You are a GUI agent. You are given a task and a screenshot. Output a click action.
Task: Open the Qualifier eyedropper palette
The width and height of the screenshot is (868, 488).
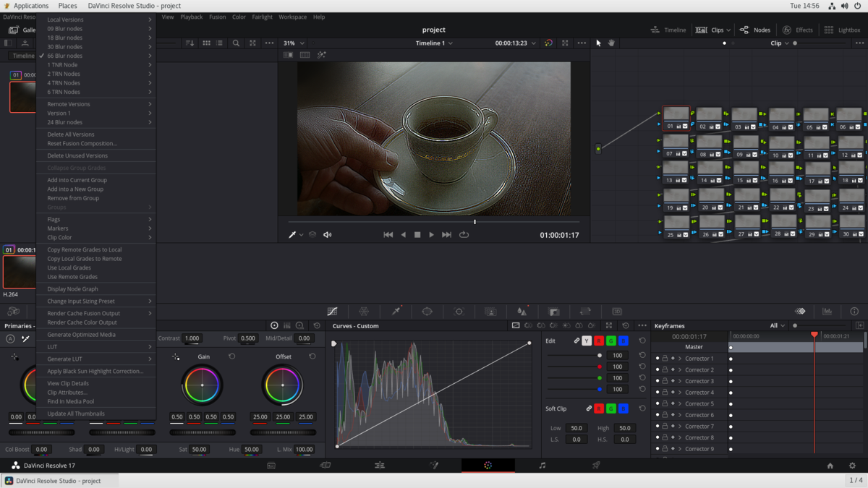[x=396, y=312]
